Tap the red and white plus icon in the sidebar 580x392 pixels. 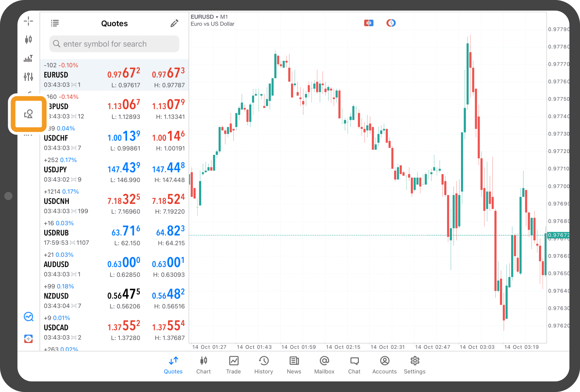coord(29,339)
